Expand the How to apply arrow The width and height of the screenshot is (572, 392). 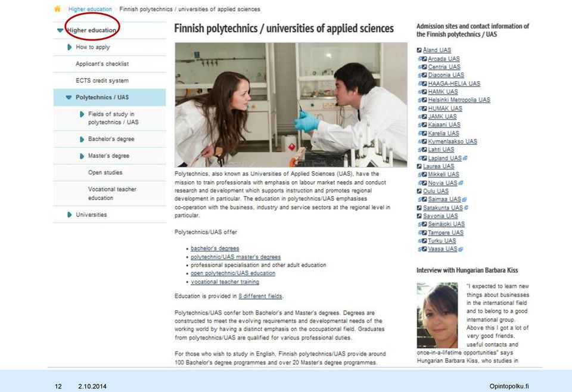click(x=69, y=47)
